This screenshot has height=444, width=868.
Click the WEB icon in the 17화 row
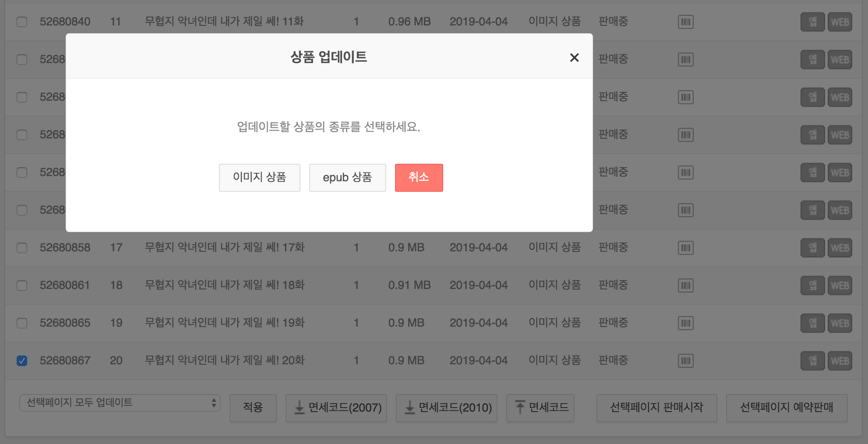(x=840, y=247)
